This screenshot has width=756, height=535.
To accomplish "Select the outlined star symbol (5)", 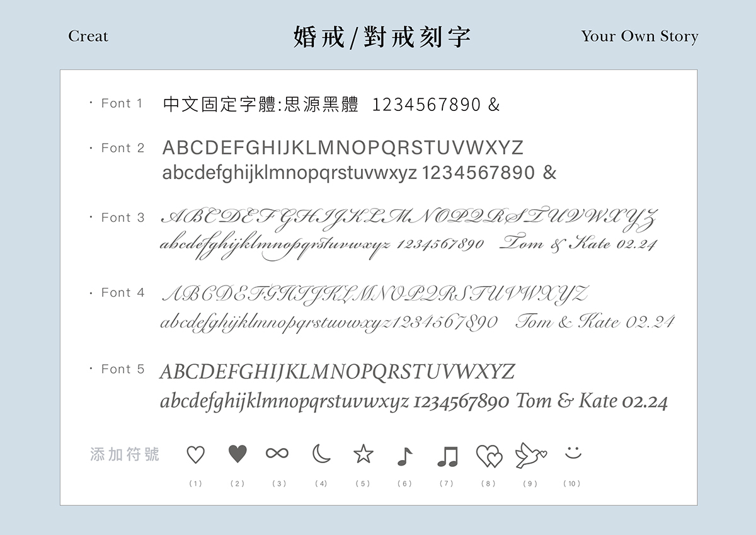I will click(x=364, y=454).
